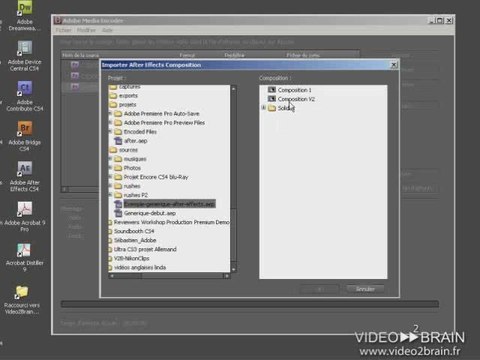Click Composition 1 film icon
The image size is (480, 360).
tap(272, 90)
